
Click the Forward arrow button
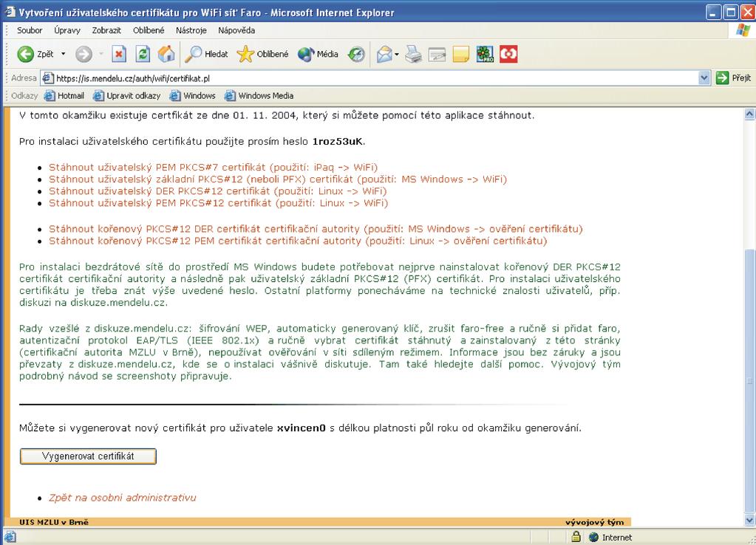pyautogui.click(x=84, y=54)
